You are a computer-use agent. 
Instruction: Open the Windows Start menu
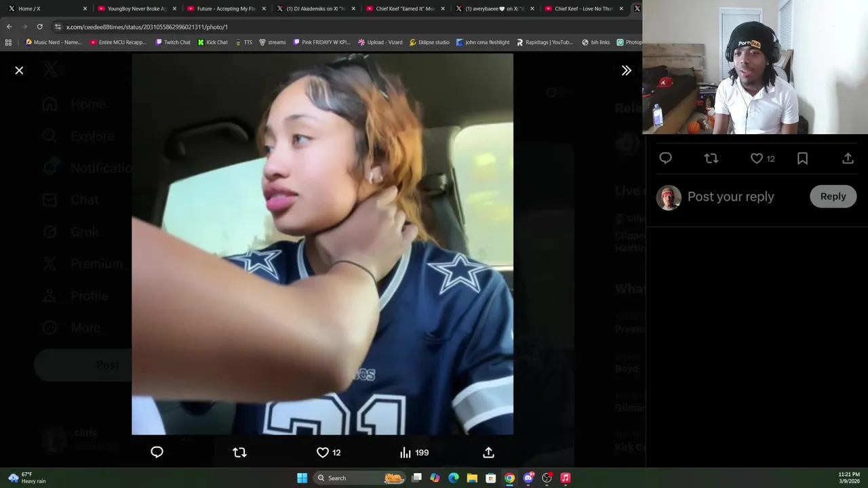[302, 478]
